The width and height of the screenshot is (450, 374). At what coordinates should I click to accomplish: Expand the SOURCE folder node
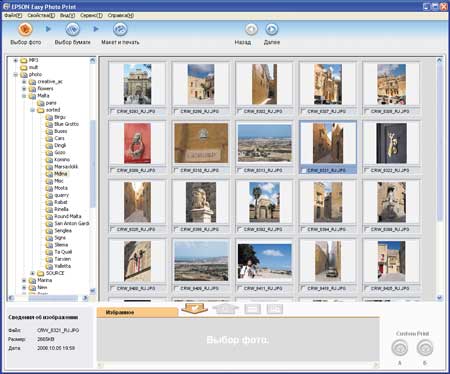tap(32, 273)
